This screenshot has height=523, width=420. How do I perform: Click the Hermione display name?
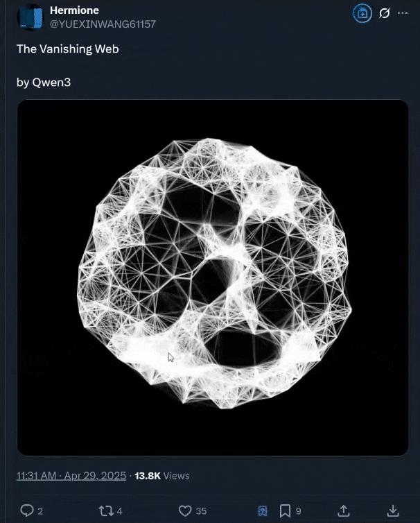click(74, 10)
